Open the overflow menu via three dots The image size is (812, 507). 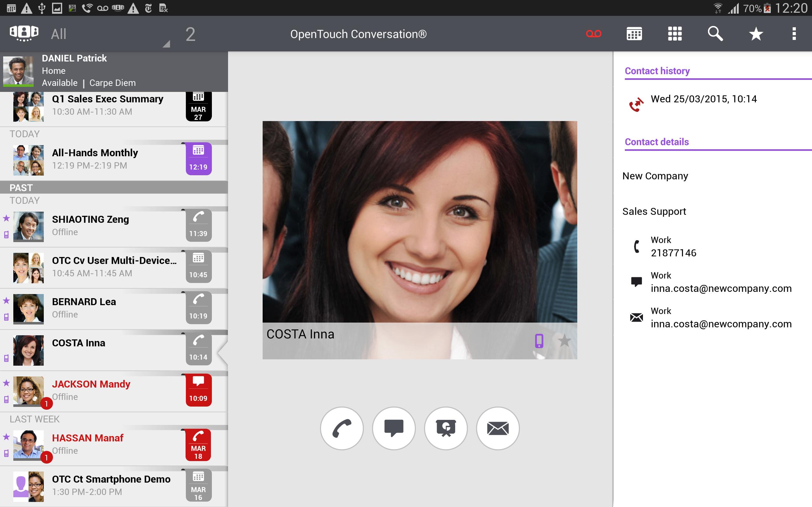click(795, 33)
